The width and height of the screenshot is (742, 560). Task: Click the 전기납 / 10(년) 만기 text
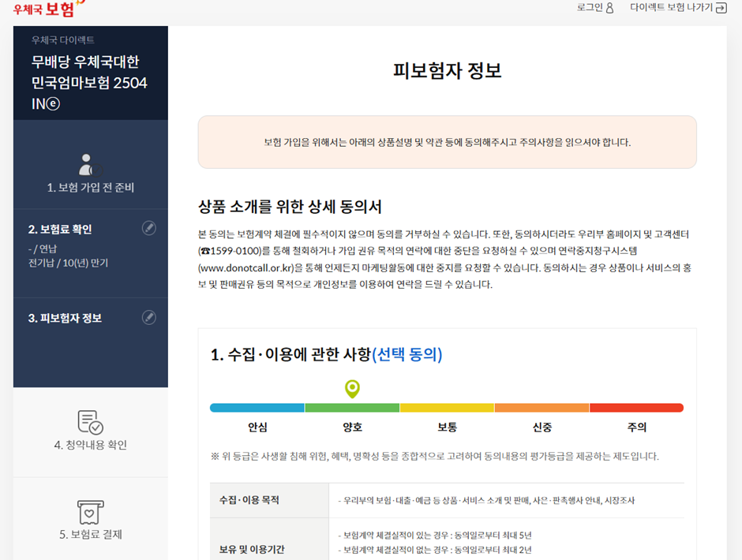[x=68, y=263]
